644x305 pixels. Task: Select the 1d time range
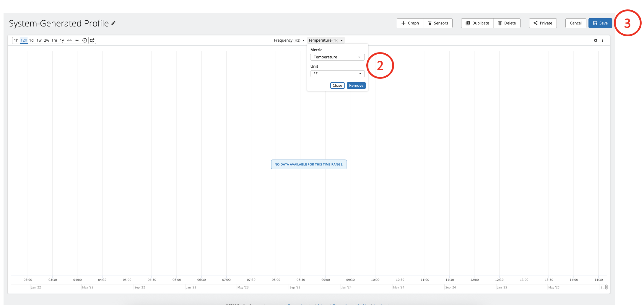[31, 40]
